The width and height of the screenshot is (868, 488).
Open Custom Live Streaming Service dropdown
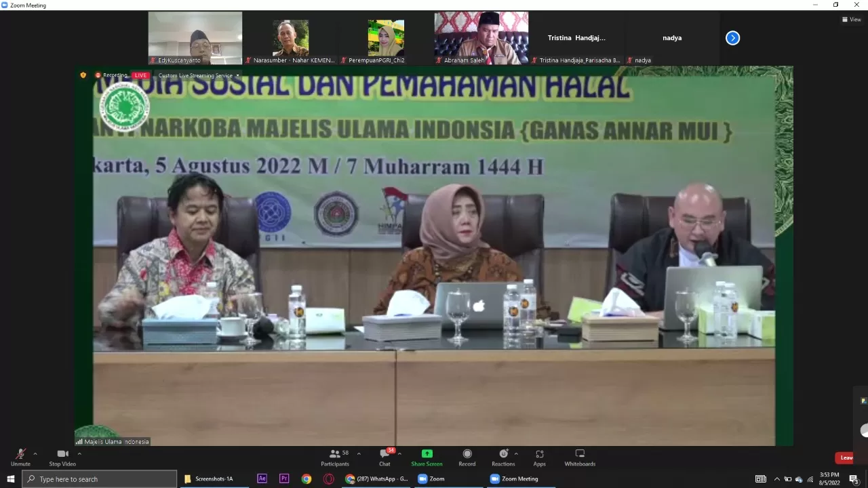point(198,75)
